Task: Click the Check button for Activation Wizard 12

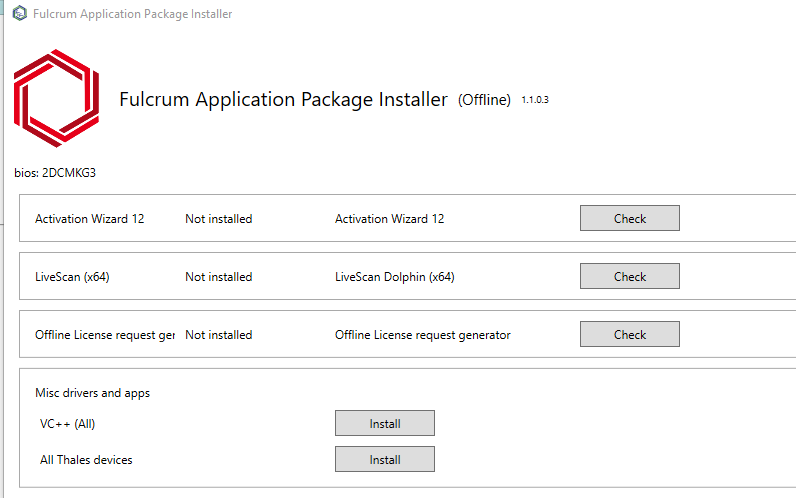Action: tap(629, 218)
